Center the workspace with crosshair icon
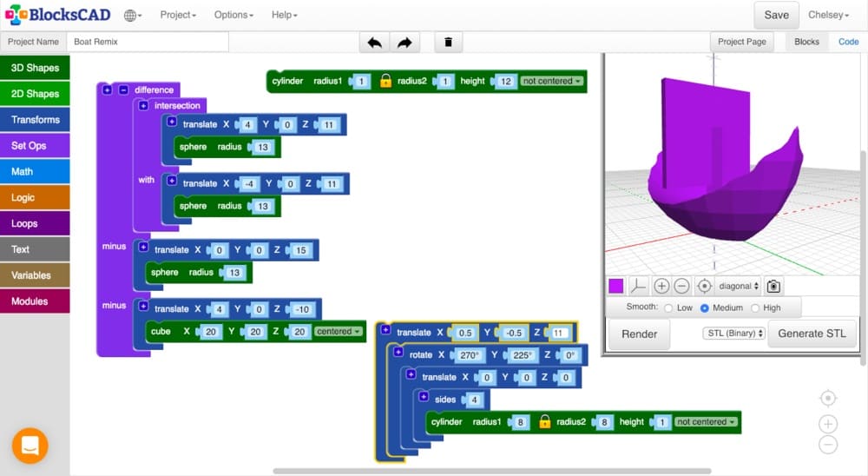This screenshot has height=476, width=868. 828,398
